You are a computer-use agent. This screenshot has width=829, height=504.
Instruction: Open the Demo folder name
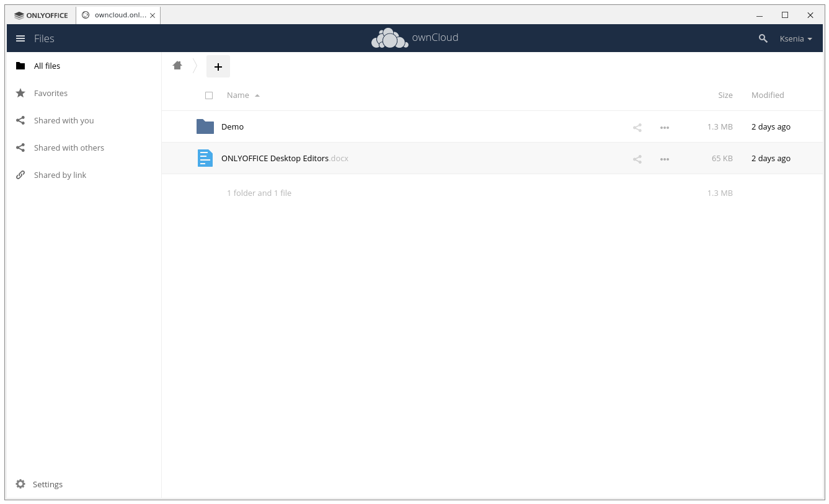click(x=233, y=126)
